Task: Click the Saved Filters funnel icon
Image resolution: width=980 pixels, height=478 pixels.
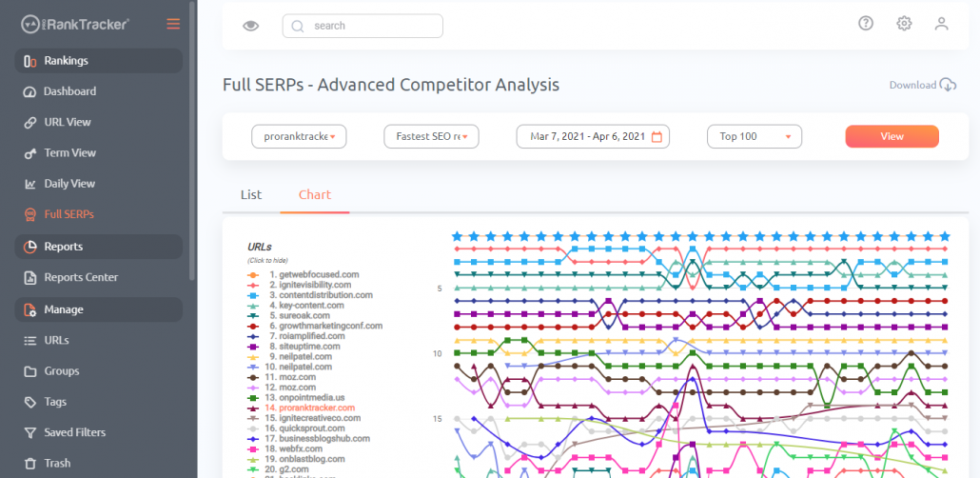Action: tap(30, 433)
